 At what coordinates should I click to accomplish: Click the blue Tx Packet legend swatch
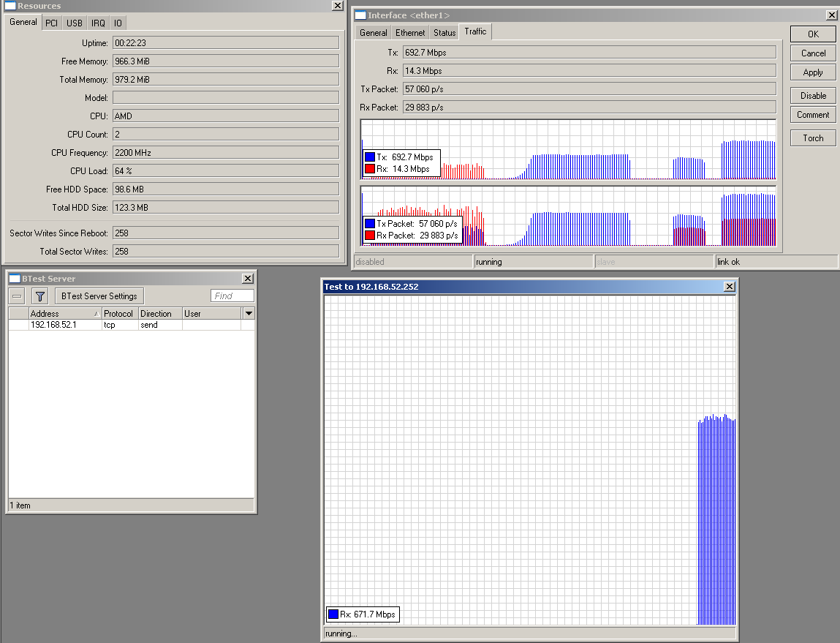(370, 223)
